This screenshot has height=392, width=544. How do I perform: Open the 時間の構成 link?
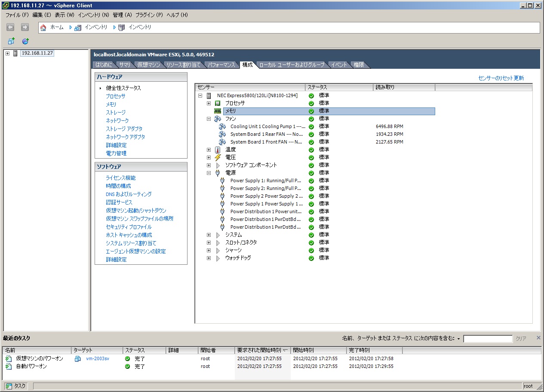pos(118,186)
